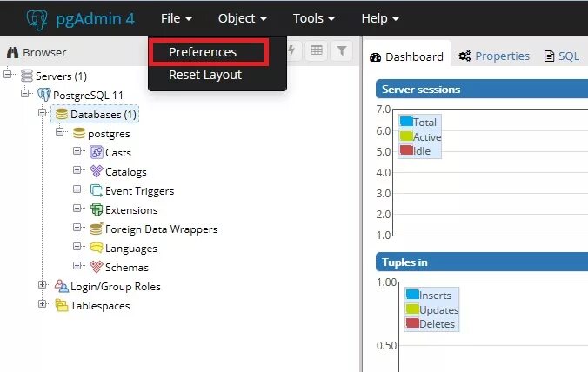Collapse the postgres database node
Image resolution: width=588 pixels, height=372 pixels.
pos(60,131)
